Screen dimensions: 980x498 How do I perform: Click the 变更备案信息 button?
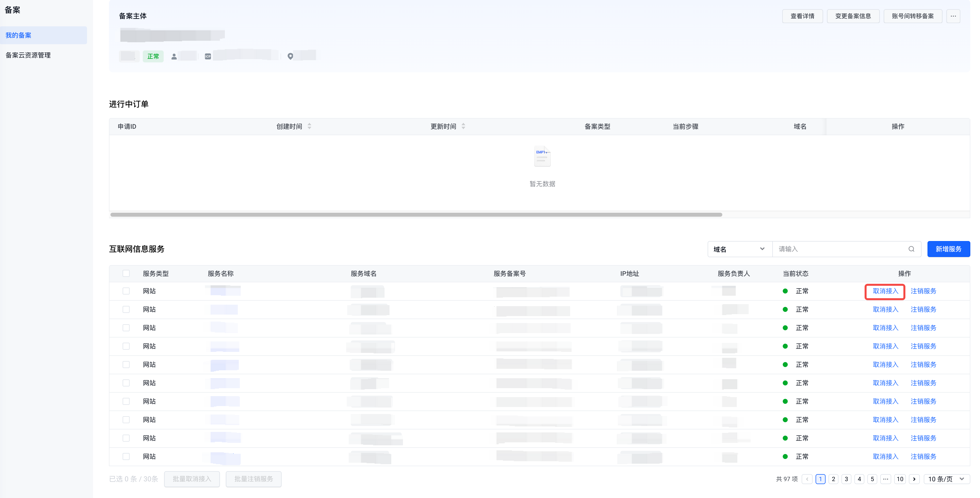pos(853,16)
